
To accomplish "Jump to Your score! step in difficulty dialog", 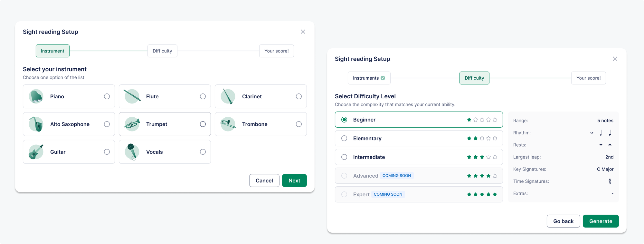I will point(588,78).
